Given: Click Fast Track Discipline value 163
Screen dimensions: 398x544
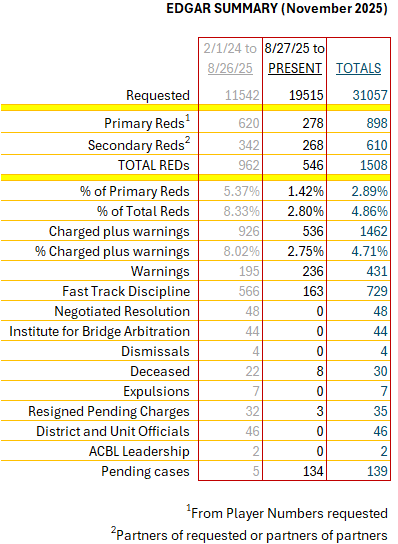Looking at the screenshot, I should (313, 291).
